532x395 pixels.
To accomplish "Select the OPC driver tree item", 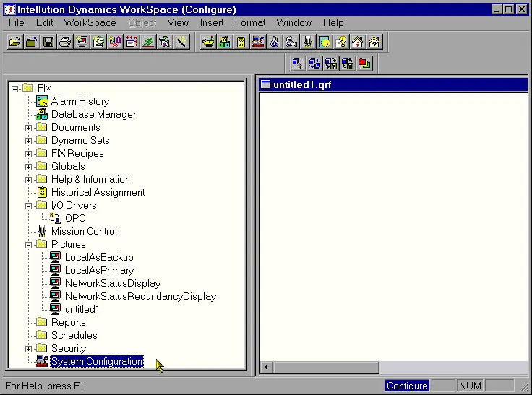I will click(75, 218).
